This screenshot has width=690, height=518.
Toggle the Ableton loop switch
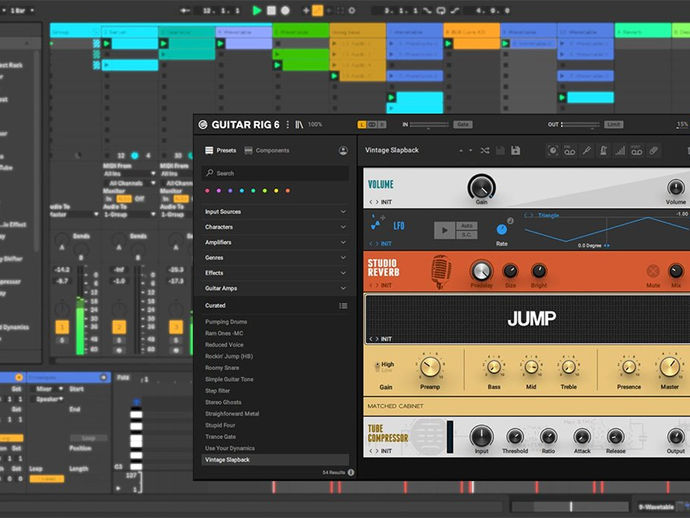pos(440,11)
